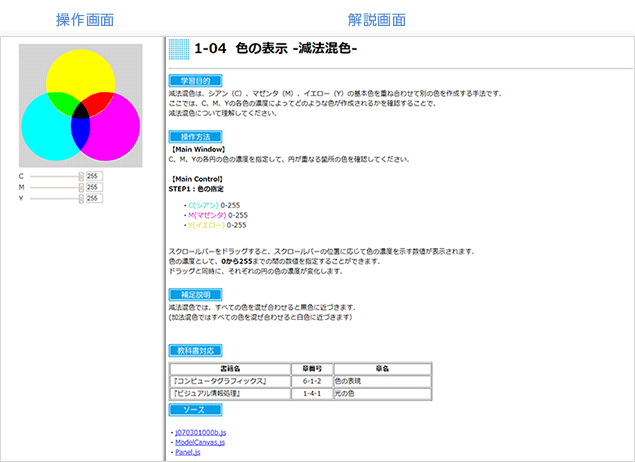Image resolution: width=635 pixels, height=462 pixels.
Task: Click the C cyan density slider handle
Action: 81,176
